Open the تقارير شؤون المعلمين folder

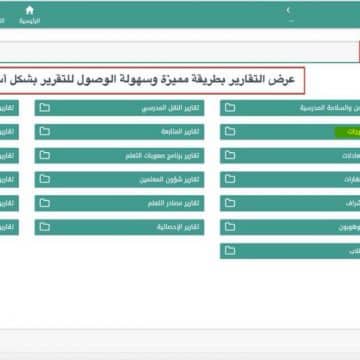click(119, 179)
